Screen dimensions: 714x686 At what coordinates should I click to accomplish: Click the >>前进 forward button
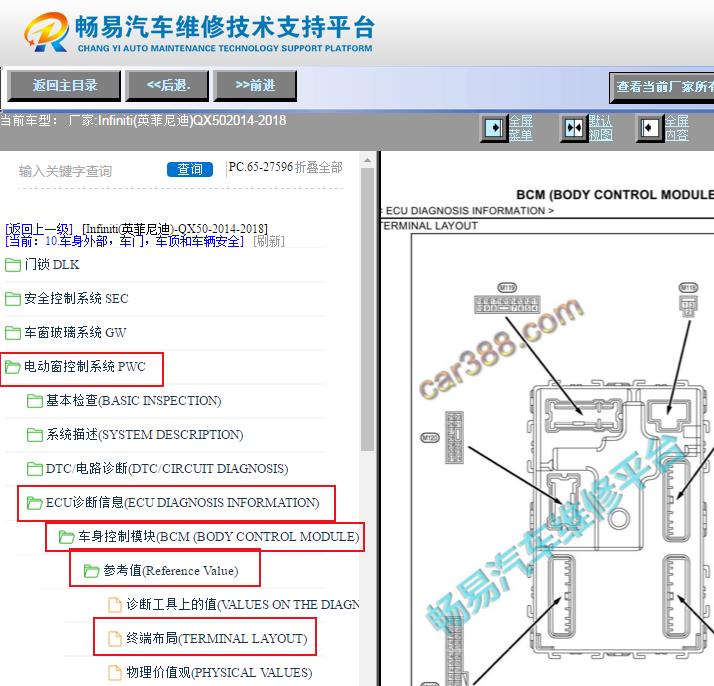coord(255,86)
